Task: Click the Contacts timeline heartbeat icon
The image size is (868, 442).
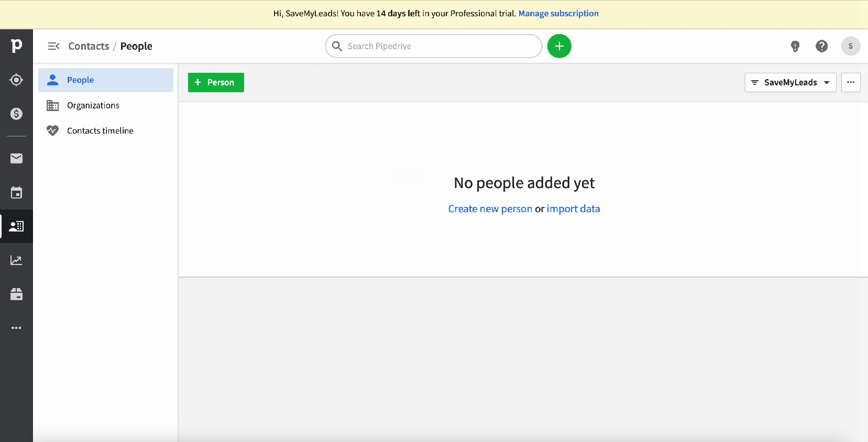Action: 52,130
